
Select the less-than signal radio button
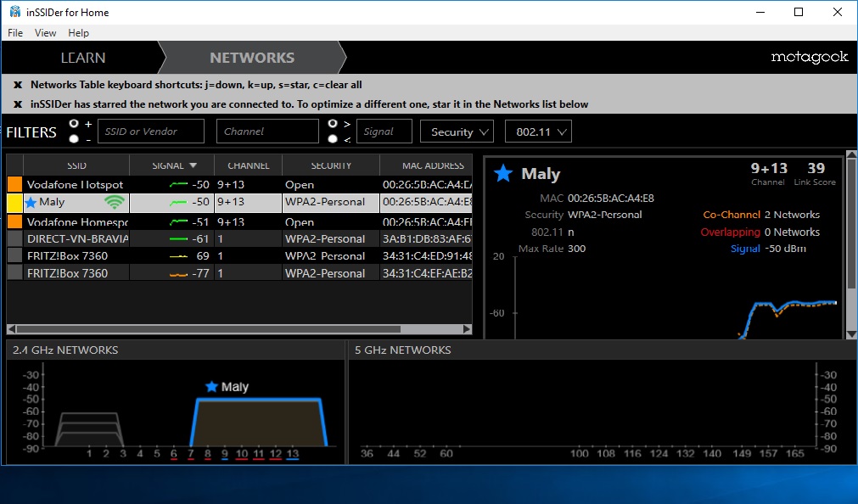332,139
